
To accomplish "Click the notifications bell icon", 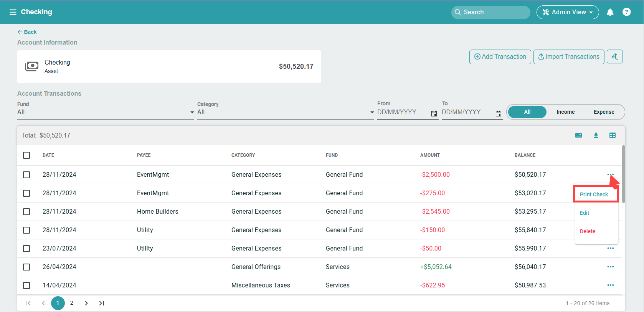I will pyautogui.click(x=610, y=12).
